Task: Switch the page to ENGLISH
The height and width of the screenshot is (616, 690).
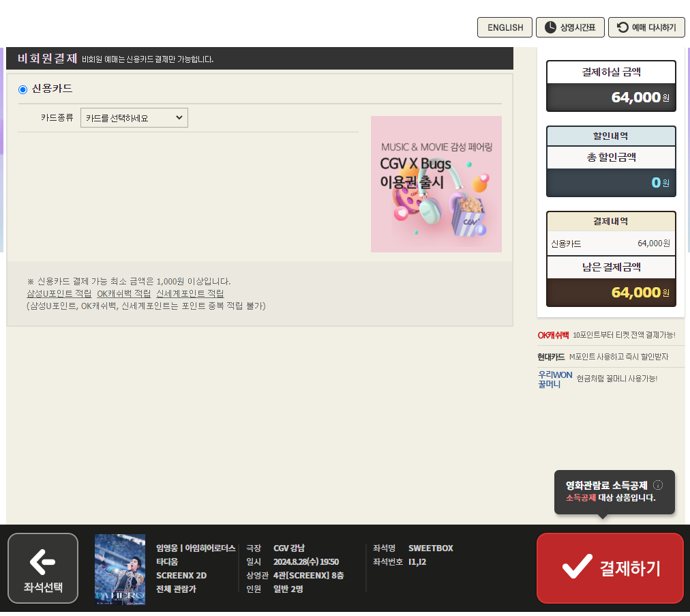Action: (505, 27)
